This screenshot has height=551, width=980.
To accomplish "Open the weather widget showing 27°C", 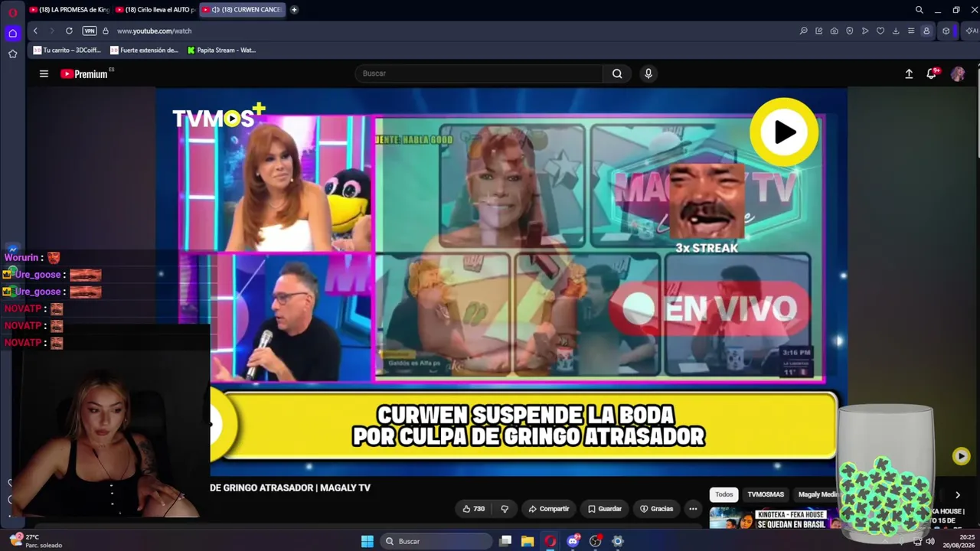I will [35, 541].
